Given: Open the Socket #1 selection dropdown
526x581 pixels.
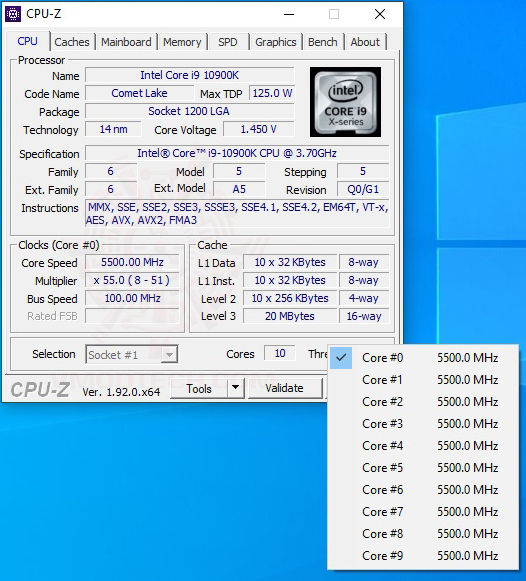Looking at the screenshot, I should 132,355.
